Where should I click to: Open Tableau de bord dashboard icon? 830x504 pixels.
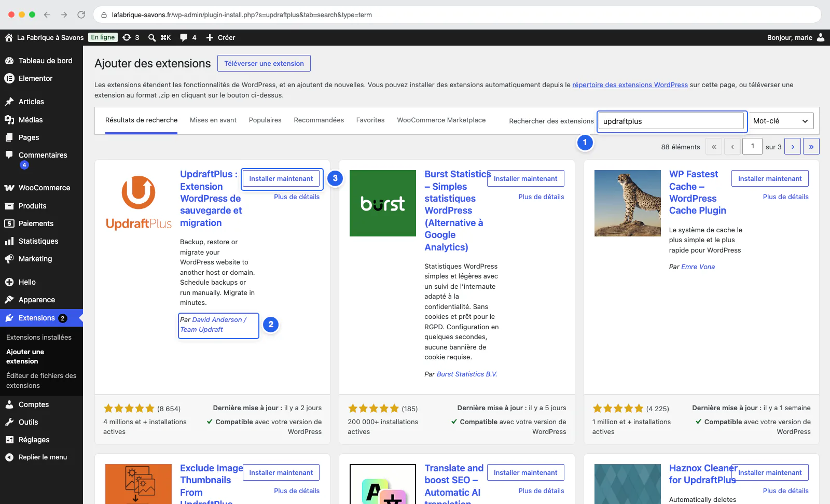[9, 61]
